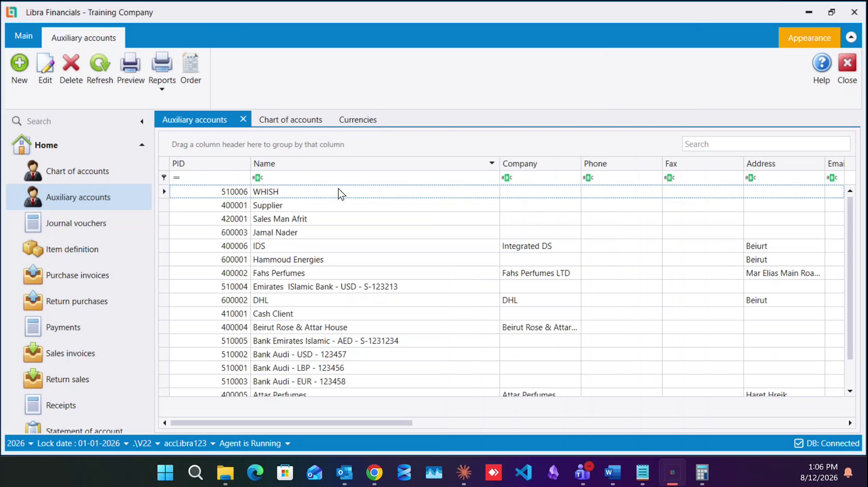The width and height of the screenshot is (868, 487).
Task: Switch to the Chart of accounts tab
Action: (x=291, y=120)
